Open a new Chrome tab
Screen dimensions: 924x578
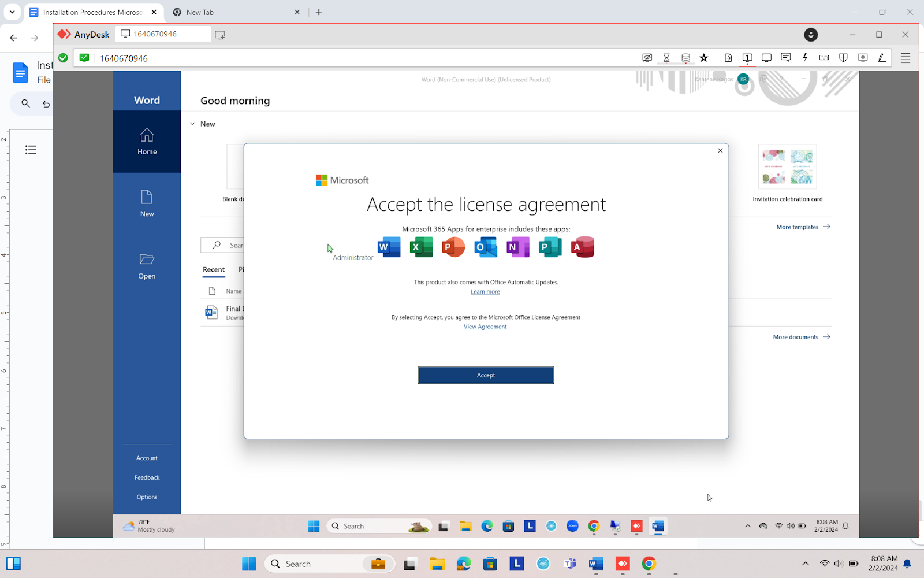319,12
